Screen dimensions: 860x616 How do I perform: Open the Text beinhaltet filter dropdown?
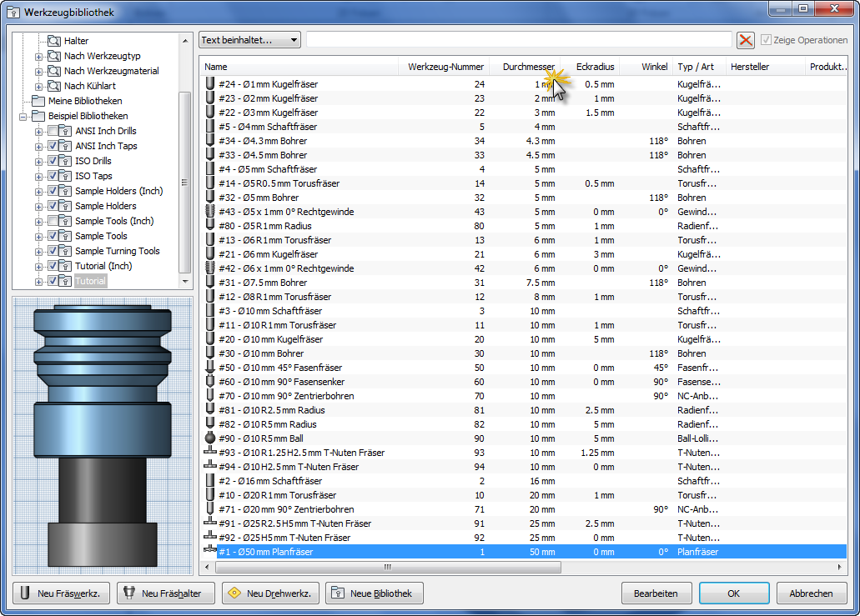249,40
